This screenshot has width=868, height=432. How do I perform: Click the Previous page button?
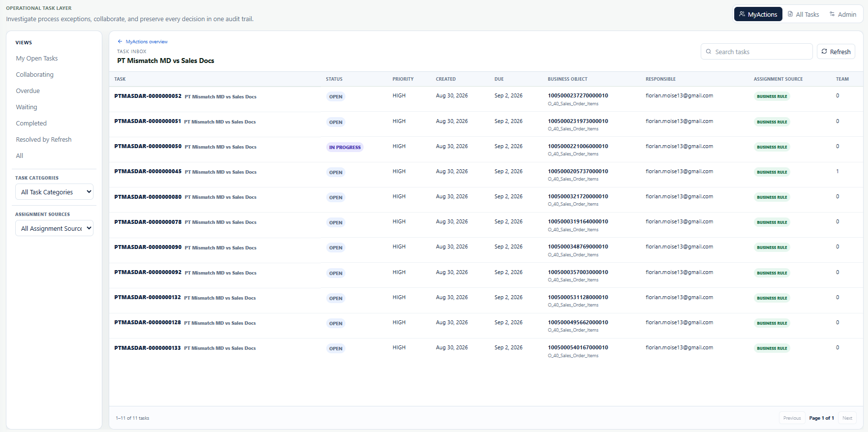792,418
